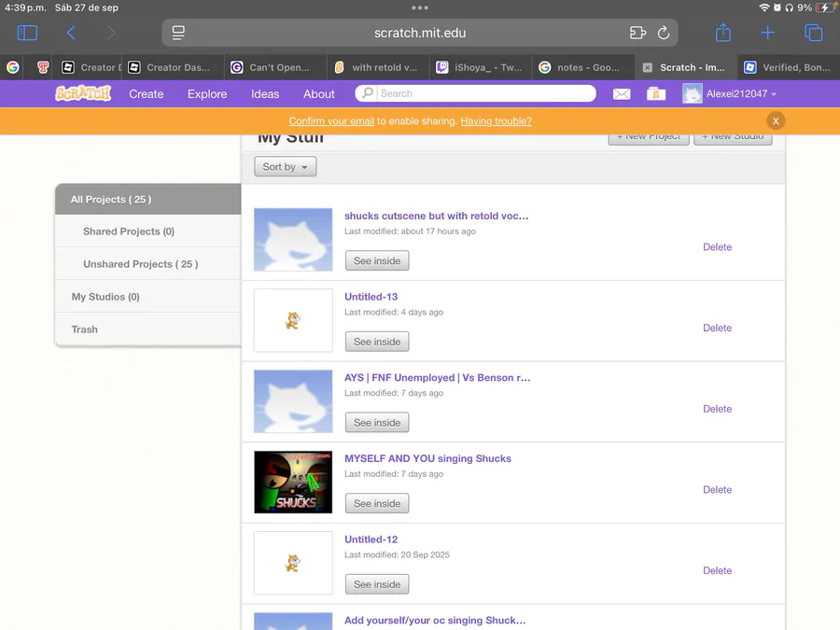Screen dimensions: 840x630
Task: Open the Ideas menu item
Action: click(x=265, y=93)
